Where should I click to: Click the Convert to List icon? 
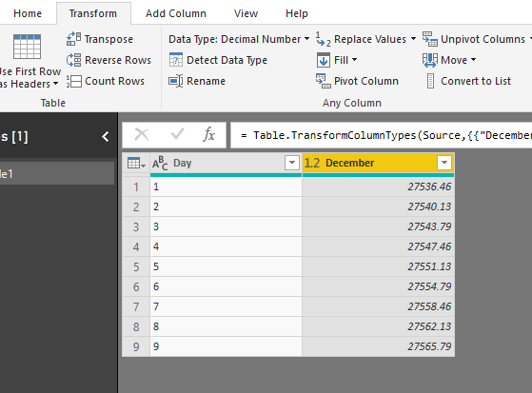(x=430, y=81)
